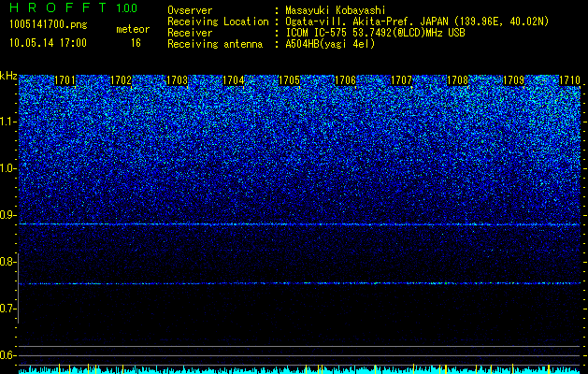Click the kHz axis unit label

tap(8, 76)
